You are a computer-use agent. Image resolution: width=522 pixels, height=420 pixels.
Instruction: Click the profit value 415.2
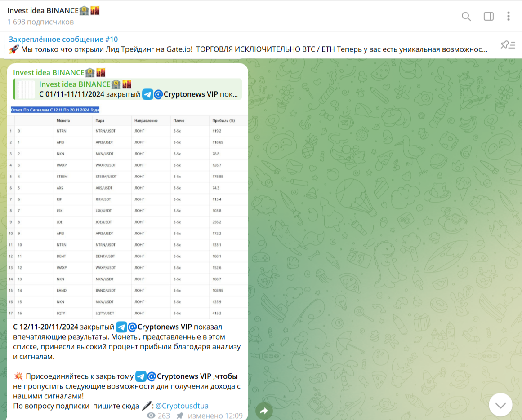click(x=217, y=313)
